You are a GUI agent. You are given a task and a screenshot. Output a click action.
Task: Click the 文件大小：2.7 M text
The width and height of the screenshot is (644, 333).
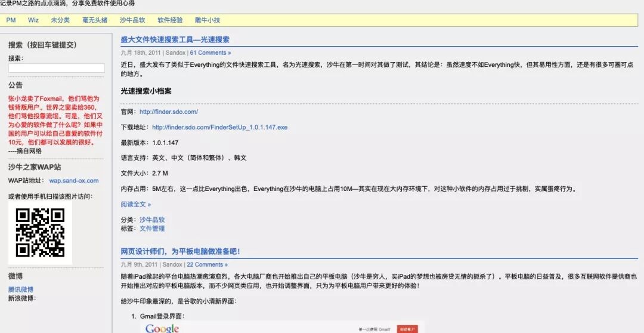tap(144, 174)
